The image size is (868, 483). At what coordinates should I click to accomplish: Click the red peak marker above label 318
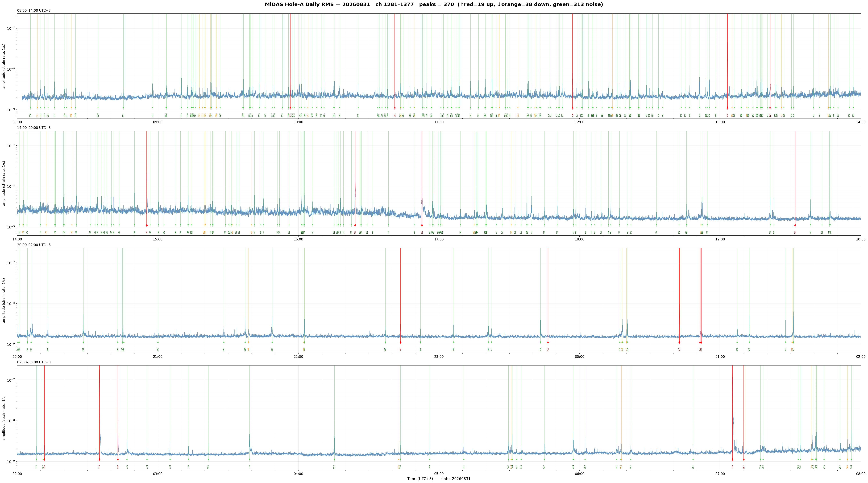point(679,342)
